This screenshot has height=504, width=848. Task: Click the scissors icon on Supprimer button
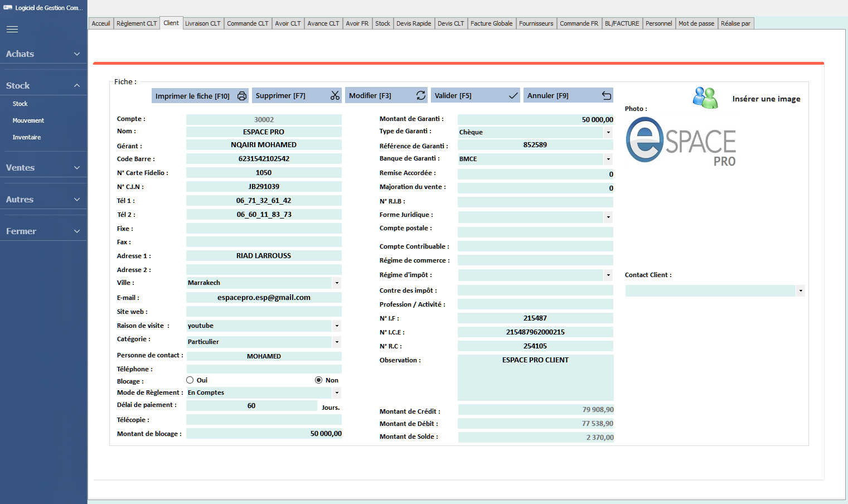[335, 96]
